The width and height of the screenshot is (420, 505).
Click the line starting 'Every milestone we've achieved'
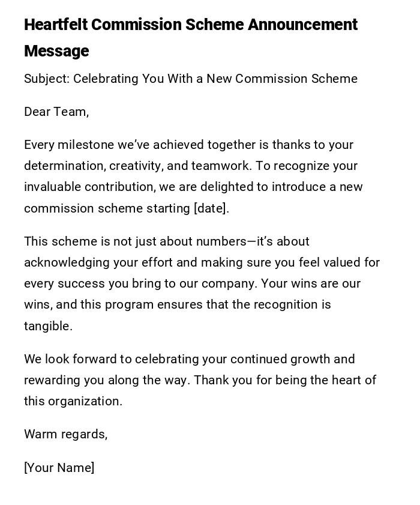click(188, 145)
